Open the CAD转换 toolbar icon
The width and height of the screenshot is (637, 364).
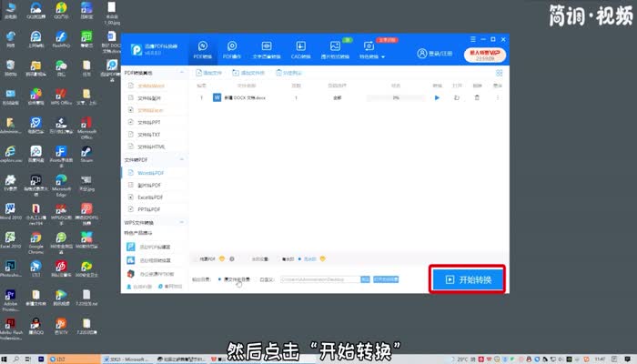(300, 47)
